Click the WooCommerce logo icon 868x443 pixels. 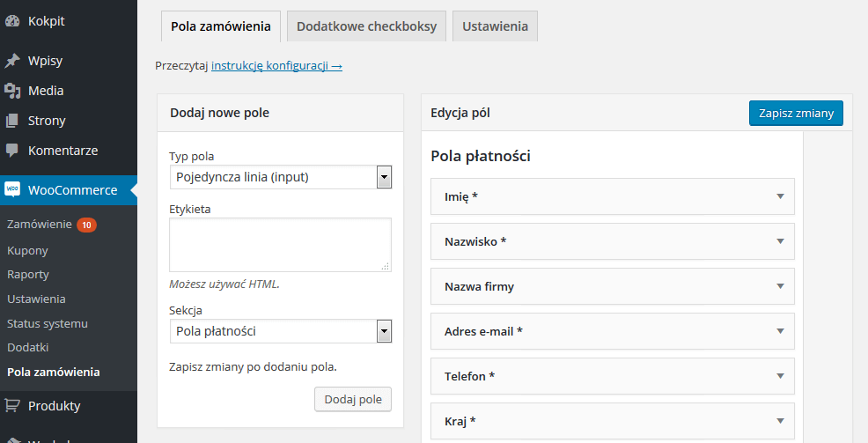tap(12, 189)
